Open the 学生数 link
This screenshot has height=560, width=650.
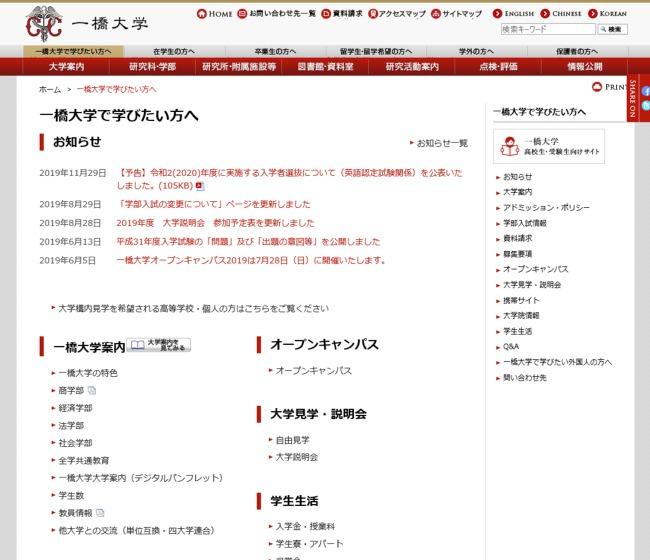pos(71,495)
